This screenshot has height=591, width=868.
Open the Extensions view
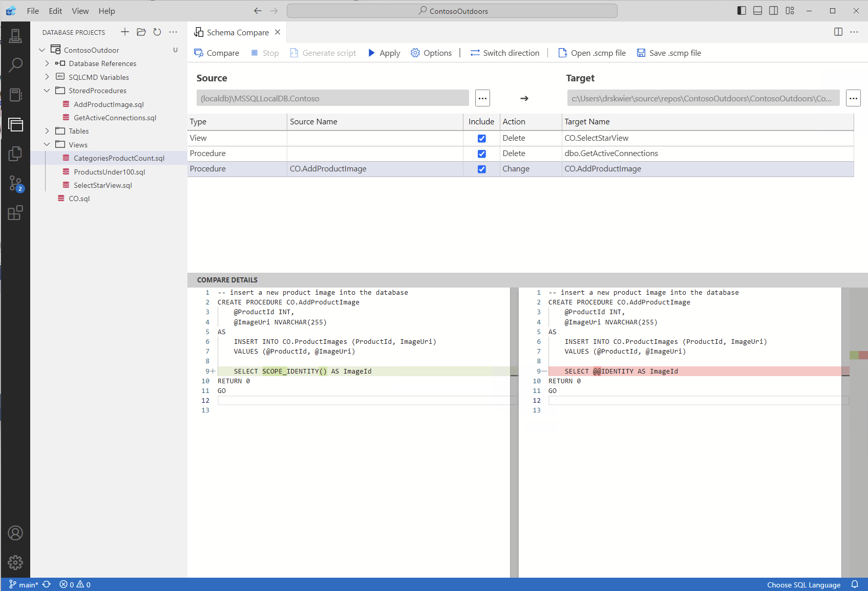[x=15, y=213]
